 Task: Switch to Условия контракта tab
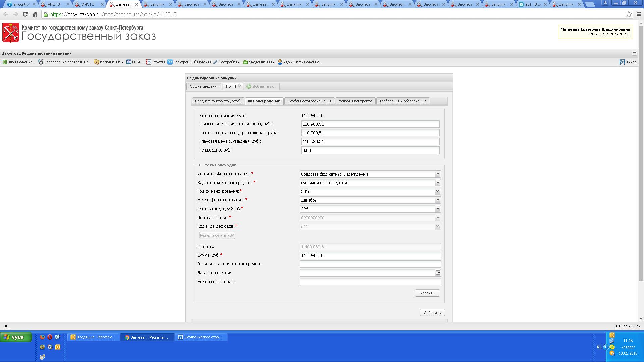(355, 101)
